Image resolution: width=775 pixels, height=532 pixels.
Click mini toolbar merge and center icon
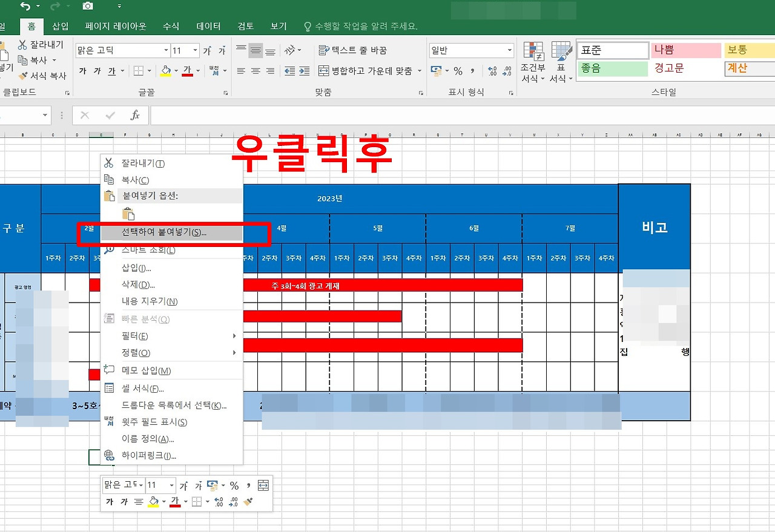[x=263, y=485]
